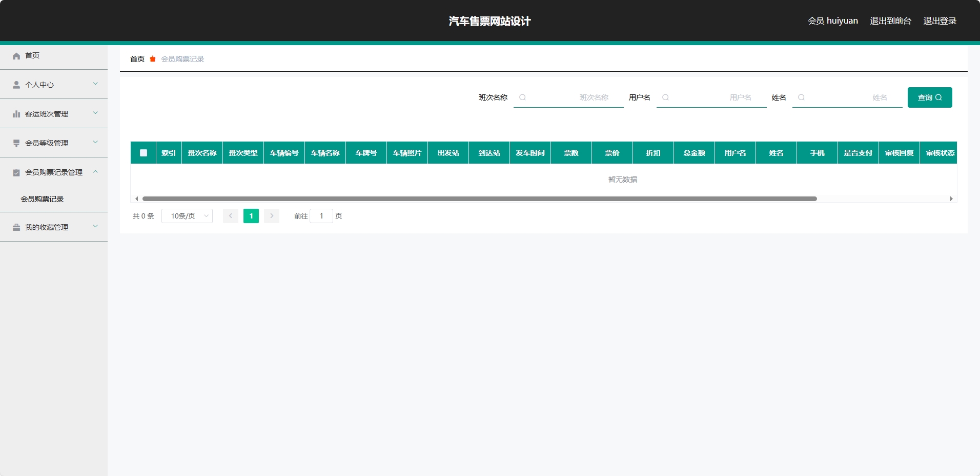
Task: Click page number 1 in pagination
Action: pyautogui.click(x=251, y=216)
